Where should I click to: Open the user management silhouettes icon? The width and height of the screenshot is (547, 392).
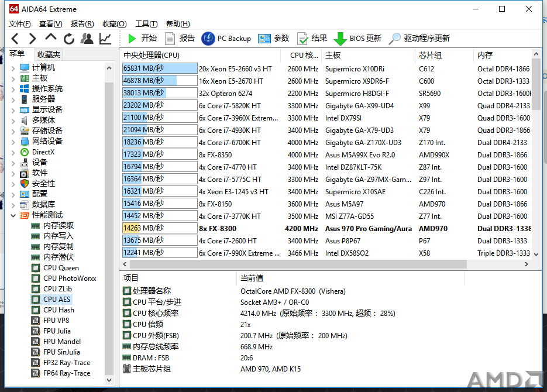87,39
